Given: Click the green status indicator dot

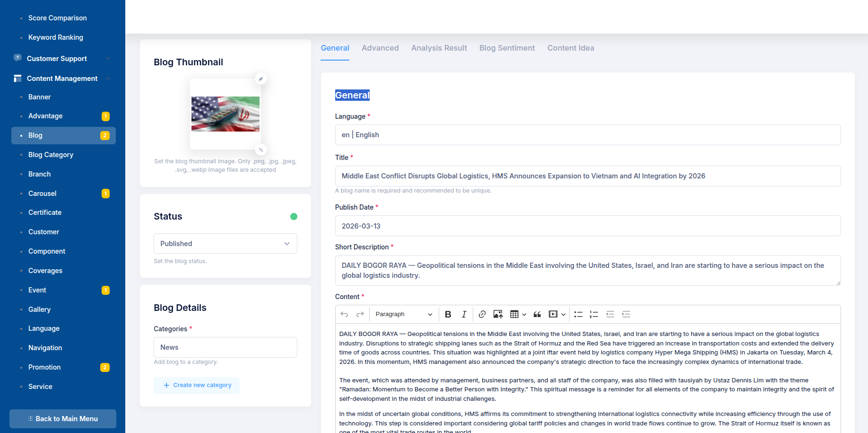Looking at the screenshot, I should [294, 216].
